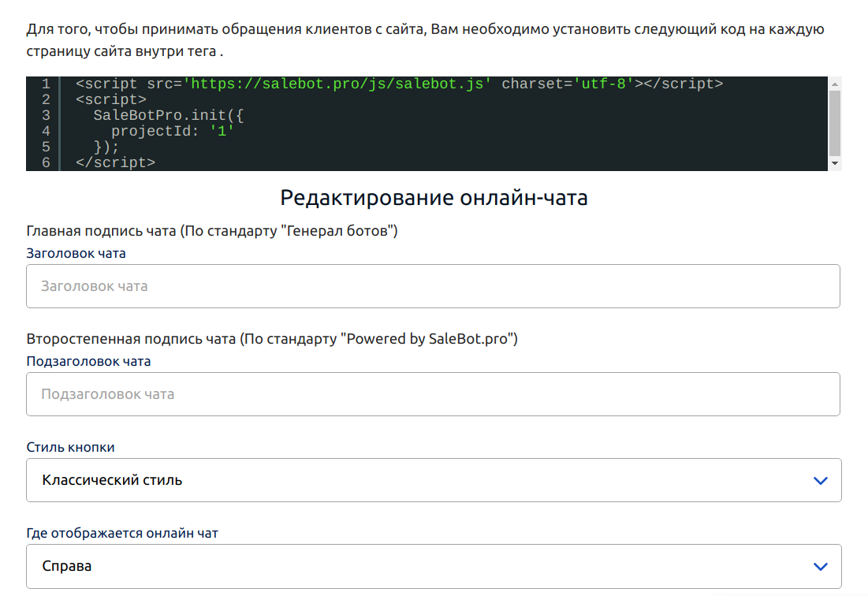The width and height of the screenshot is (868, 596).
Task: Click the 'Заголовок чата' input field
Action: coord(433,286)
